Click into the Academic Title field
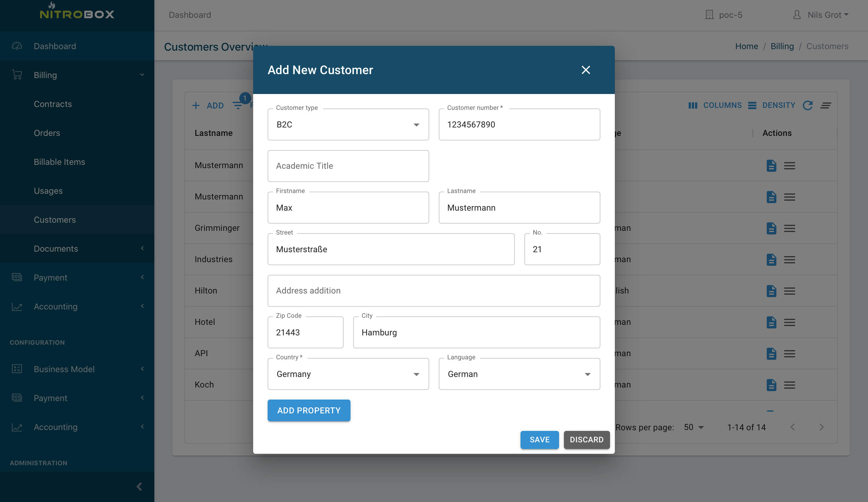 [348, 166]
